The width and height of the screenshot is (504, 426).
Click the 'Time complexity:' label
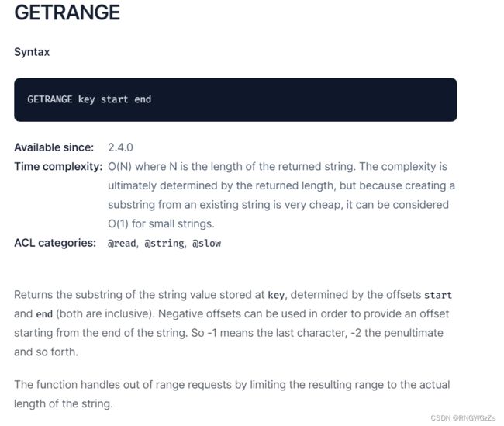58,166
